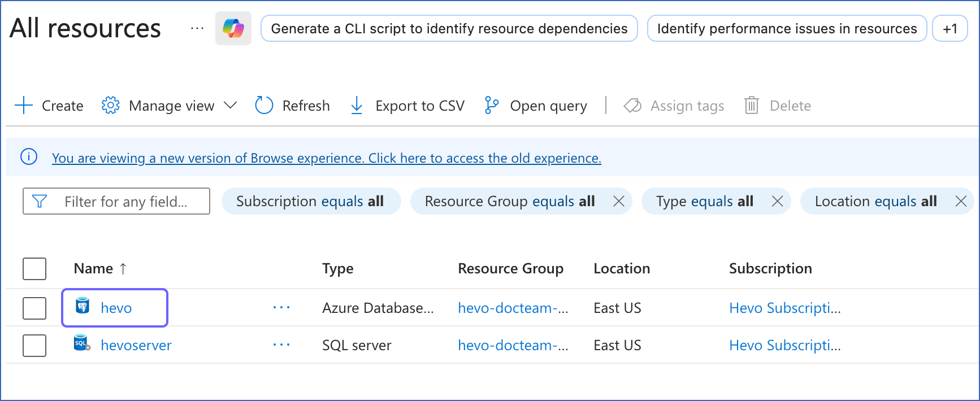Click the Export to CSV download icon
The width and height of the screenshot is (980, 401).
pos(357,105)
